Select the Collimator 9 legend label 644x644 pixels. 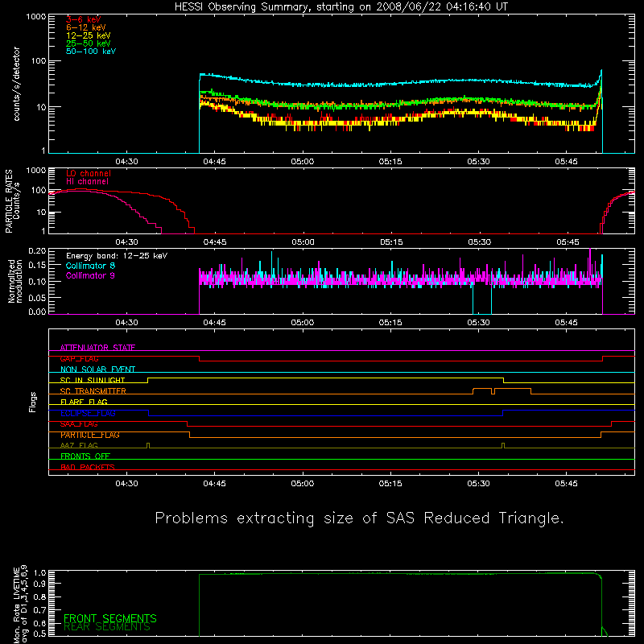point(90,275)
